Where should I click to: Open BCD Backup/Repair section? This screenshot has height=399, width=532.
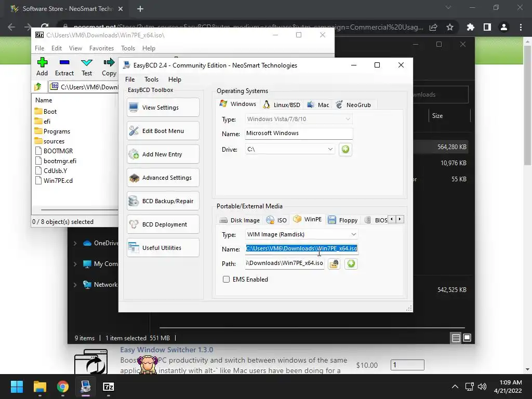point(163,201)
